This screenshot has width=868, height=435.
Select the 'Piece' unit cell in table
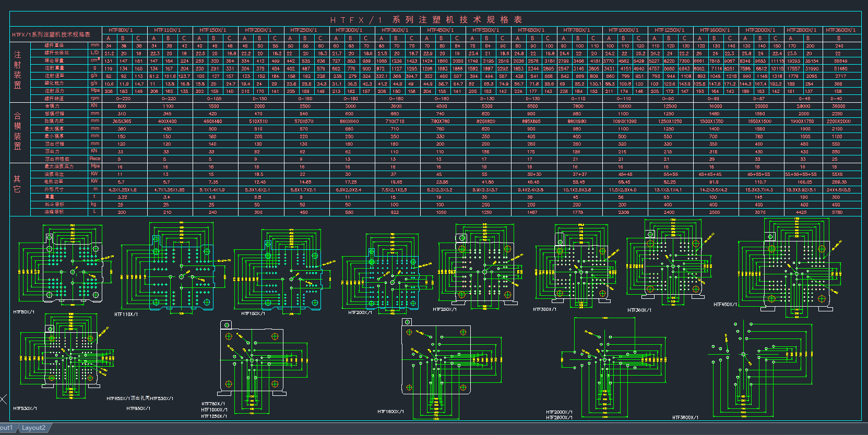click(94, 159)
